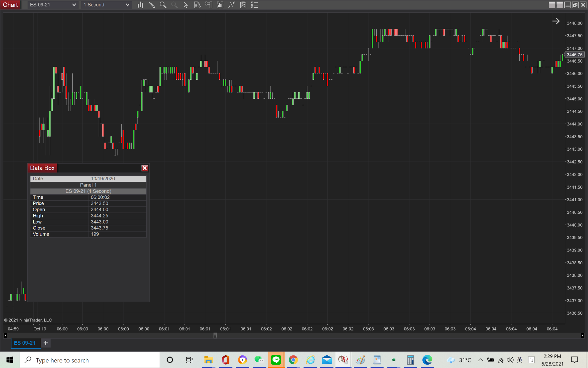Expand the ES 09-21 instrument dropdown
Screen dimensions: 588x368
pos(74,5)
